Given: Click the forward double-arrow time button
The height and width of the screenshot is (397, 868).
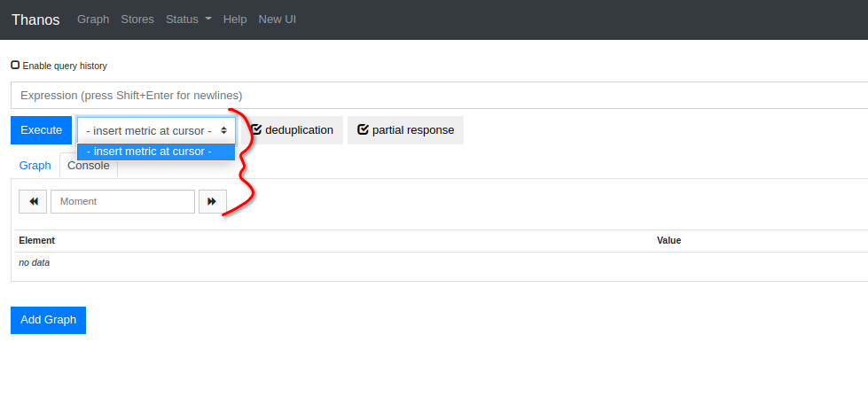Looking at the screenshot, I should (213, 202).
